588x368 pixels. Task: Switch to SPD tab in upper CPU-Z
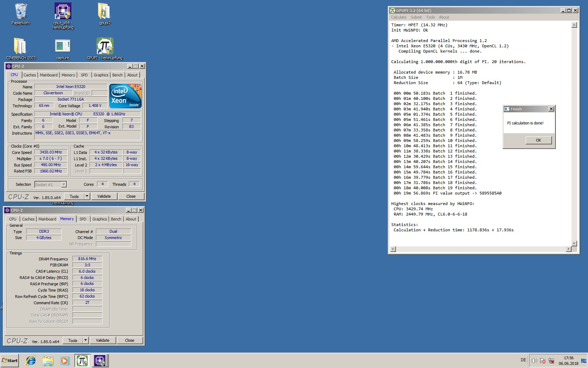click(x=84, y=75)
